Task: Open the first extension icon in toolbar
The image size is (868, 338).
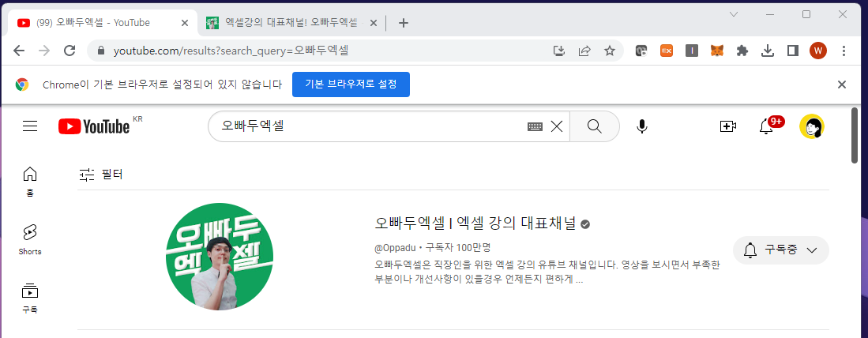Action: coord(641,51)
